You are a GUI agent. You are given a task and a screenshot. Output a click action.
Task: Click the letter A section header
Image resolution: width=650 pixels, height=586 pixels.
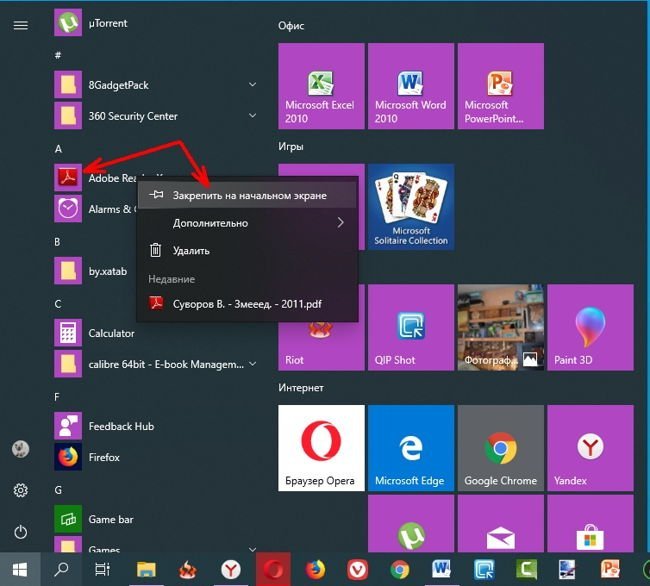pos(58,149)
